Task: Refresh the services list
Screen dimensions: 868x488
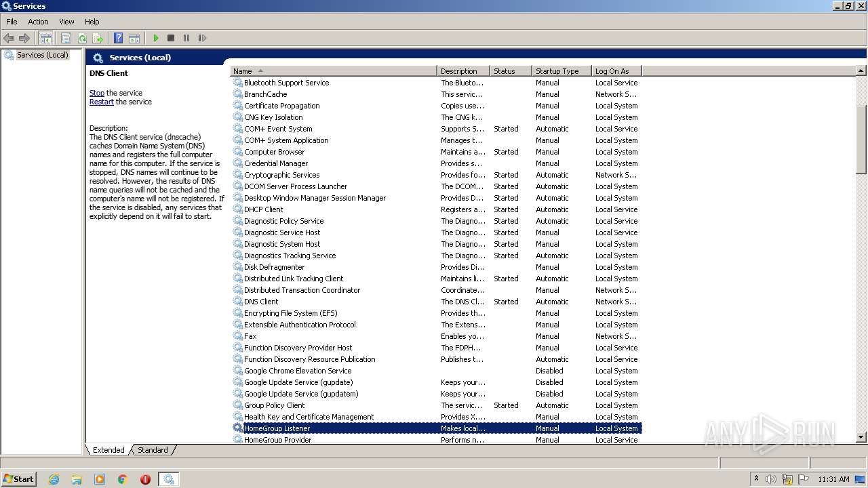Action: 82,38
